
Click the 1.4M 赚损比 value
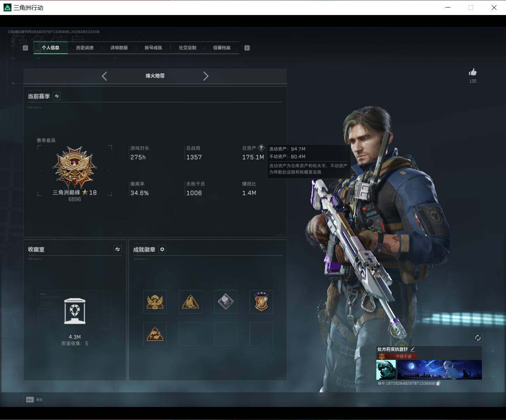click(x=249, y=193)
